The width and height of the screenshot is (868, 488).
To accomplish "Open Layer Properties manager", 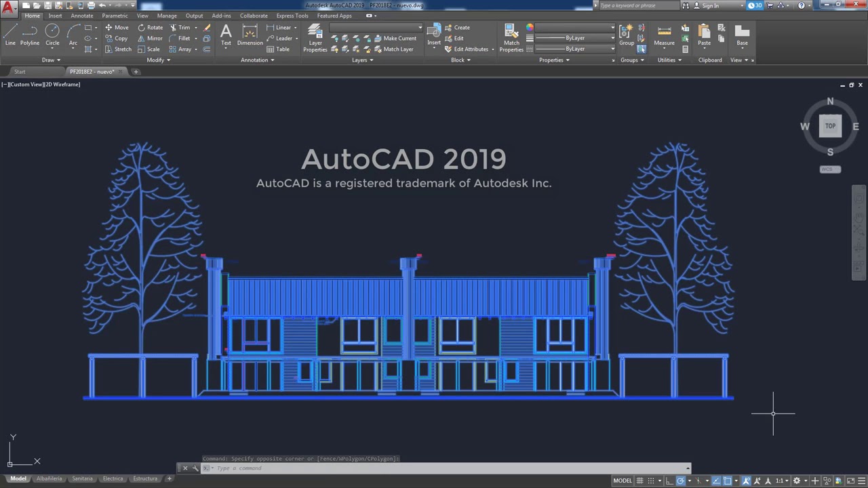I will (x=315, y=37).
